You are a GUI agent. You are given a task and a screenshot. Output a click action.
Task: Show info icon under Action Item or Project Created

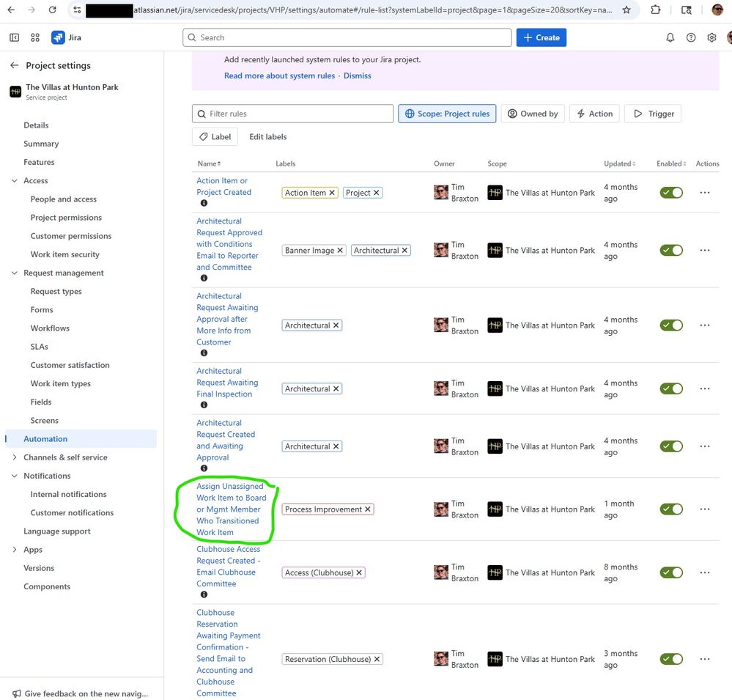tap(204, 203)
